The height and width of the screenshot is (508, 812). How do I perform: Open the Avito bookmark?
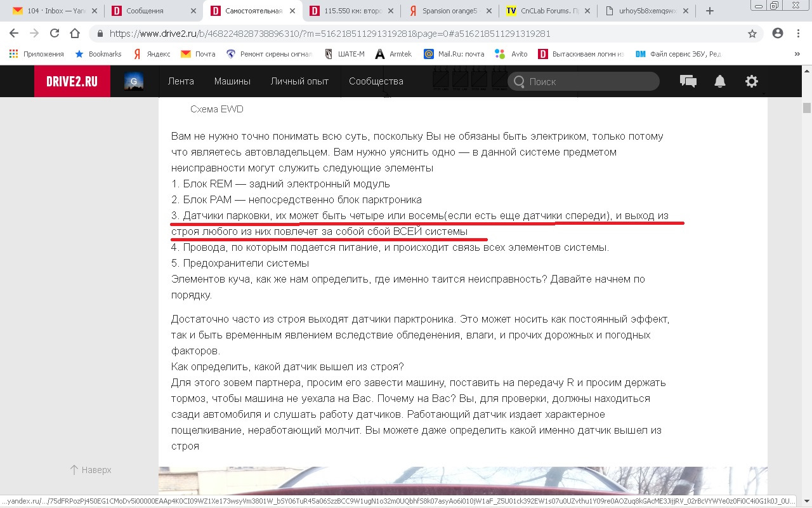(511, 54)
